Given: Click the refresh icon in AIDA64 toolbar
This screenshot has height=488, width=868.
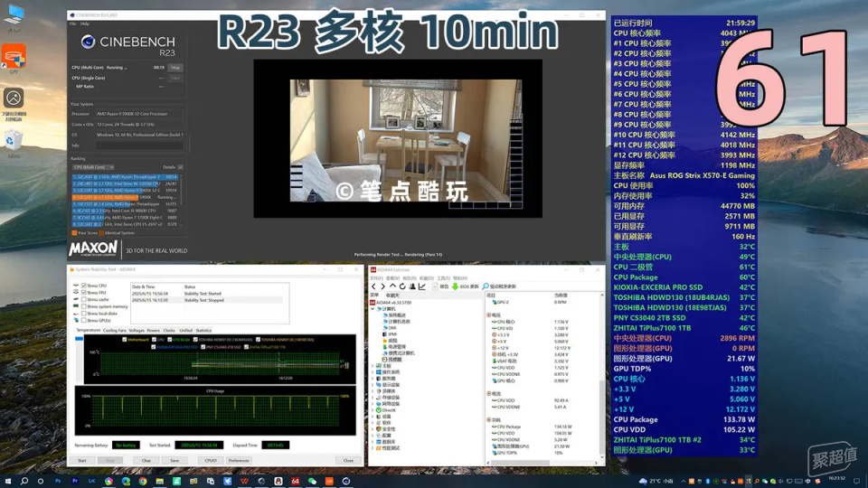Looking at the screenshot, I should pos(402,286).
